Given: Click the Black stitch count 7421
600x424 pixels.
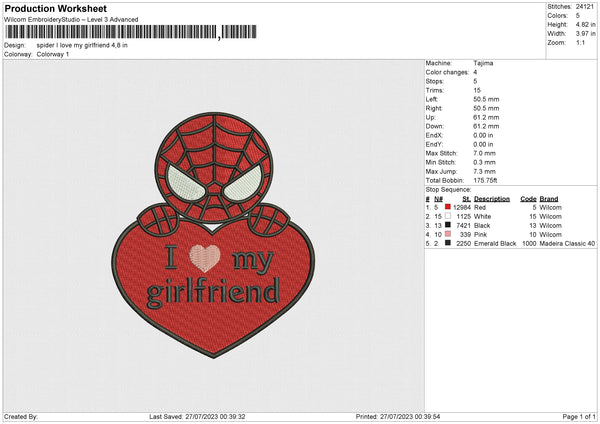Looking at the screenshot, I should [463, 225].
